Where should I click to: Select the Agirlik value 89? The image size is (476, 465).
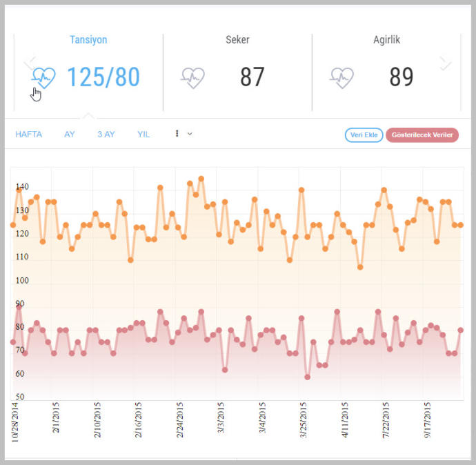coord(401,77)
